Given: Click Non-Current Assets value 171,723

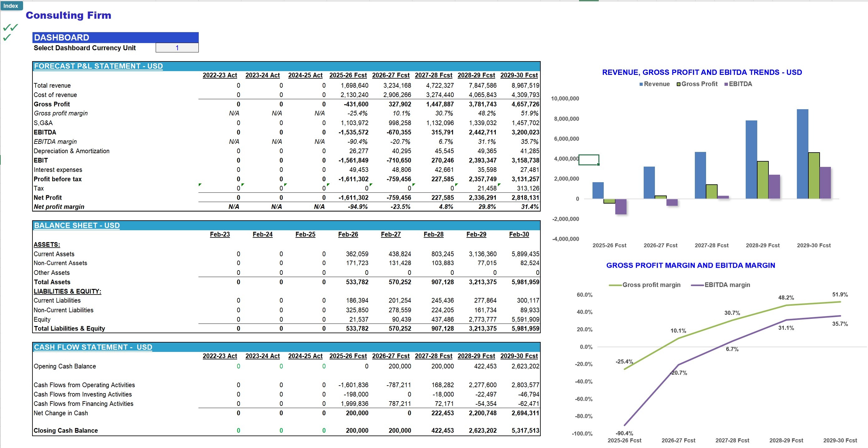Looking at the screenshot, I should tap(357, 263).
